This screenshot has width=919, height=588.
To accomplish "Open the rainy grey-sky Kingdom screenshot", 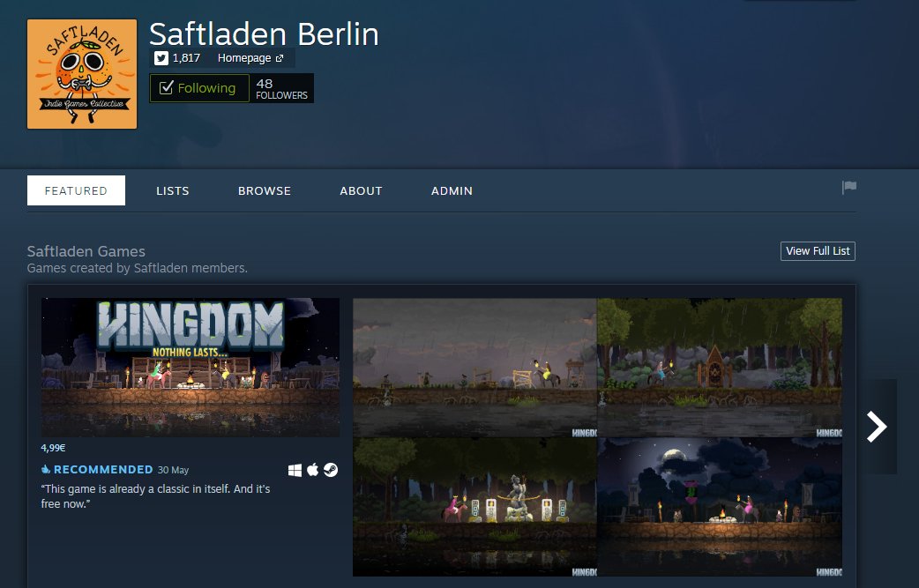I will 474,368.
